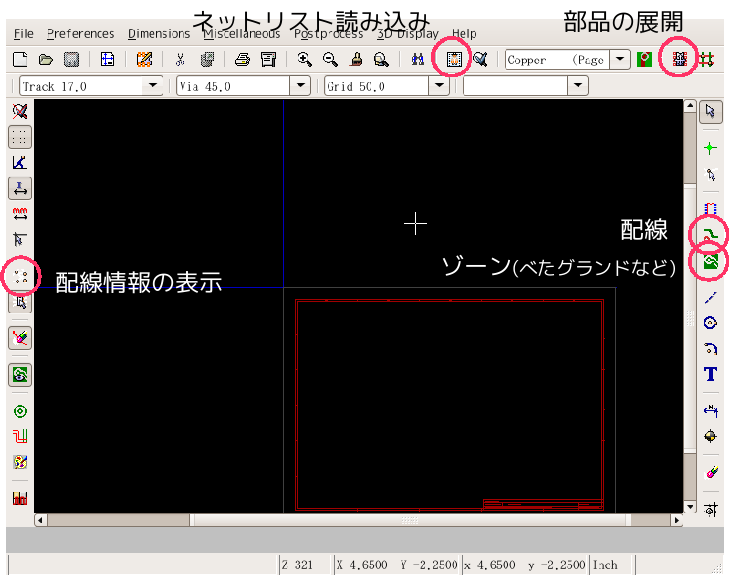Toggle the general ratsnest display button
Viewport: 730px width, 575px height.
click(19, 271)
